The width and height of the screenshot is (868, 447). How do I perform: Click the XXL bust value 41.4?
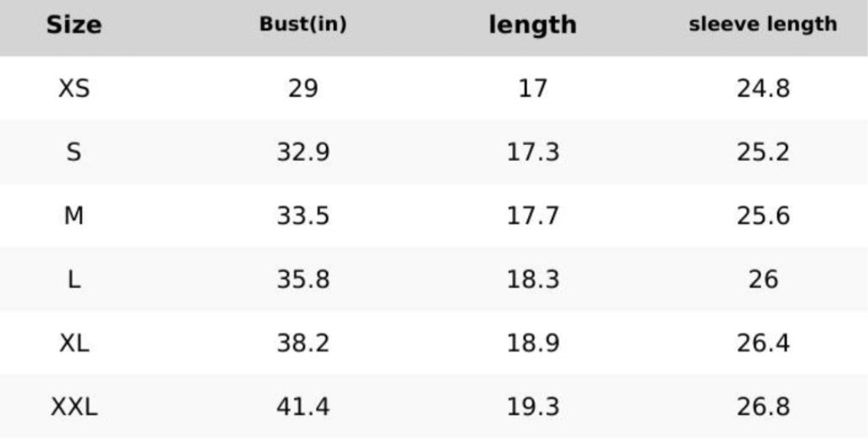[x=303, y=406]
